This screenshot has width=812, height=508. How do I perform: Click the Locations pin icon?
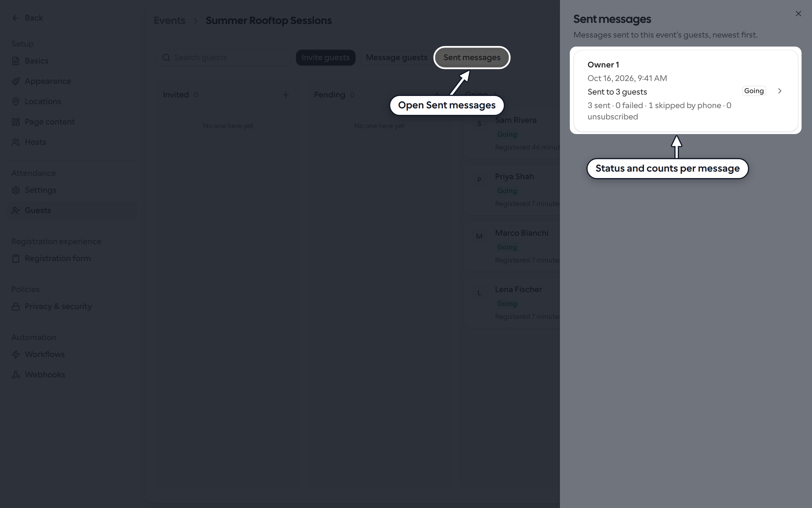pos(16,102)
